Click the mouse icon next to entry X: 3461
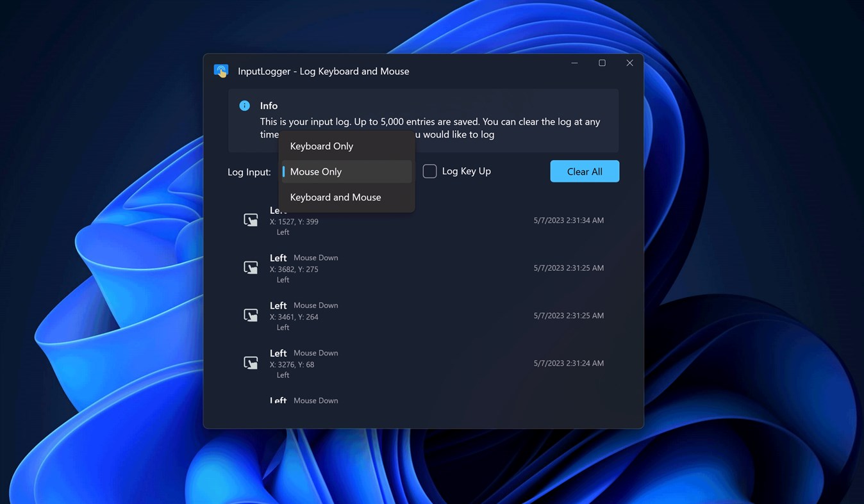 tap(251, 314)
